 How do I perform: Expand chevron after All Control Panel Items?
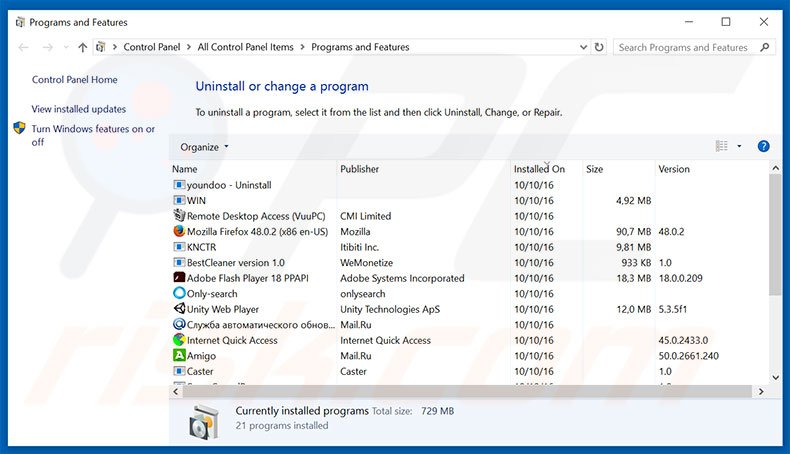tap(302, 47)
